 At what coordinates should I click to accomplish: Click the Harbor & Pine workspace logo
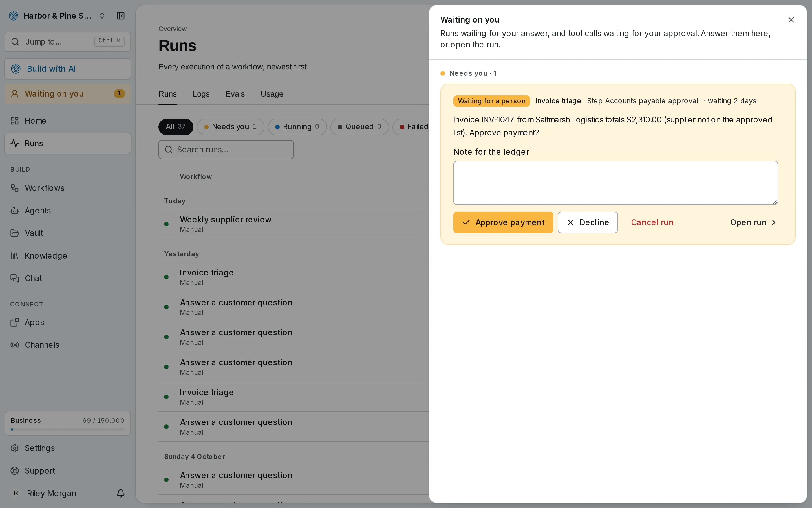tap(14, 16)
